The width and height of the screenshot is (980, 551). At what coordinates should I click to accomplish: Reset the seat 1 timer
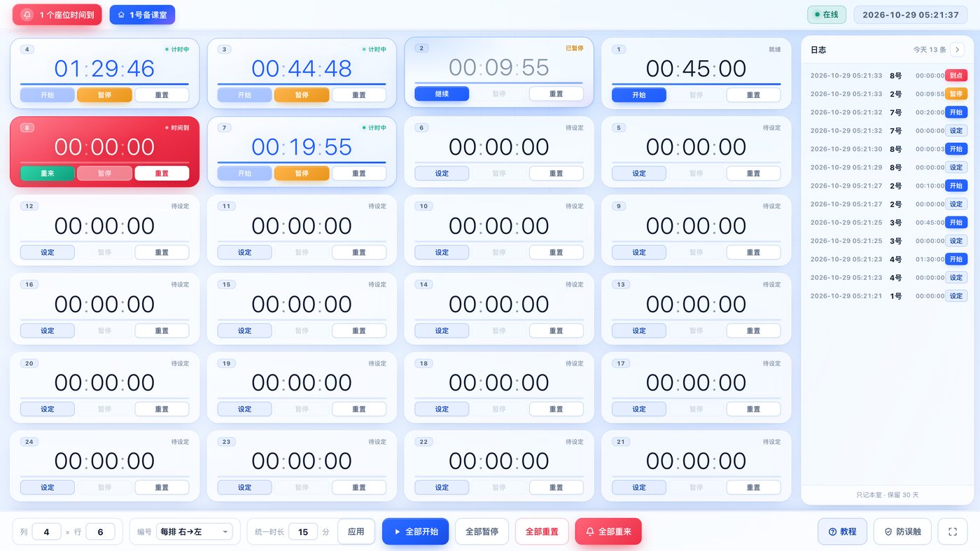coord(753,95)
